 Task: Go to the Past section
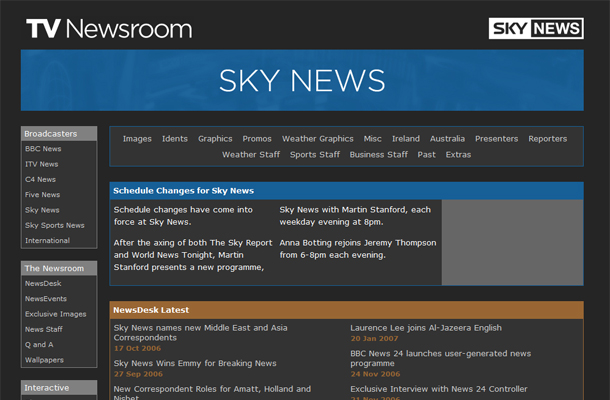pyautogui.click(x=426, y=155)
